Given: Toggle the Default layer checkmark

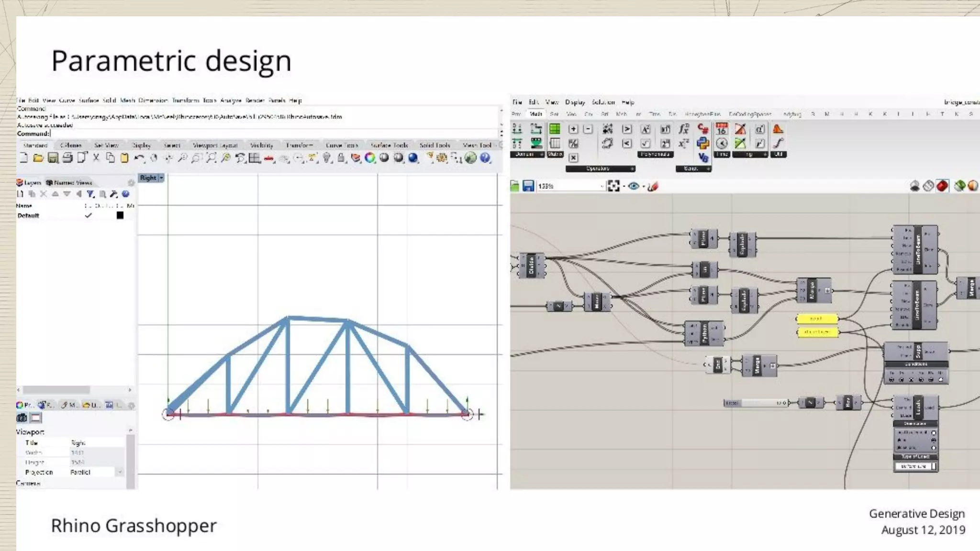Looking at the screenshot, I should [x=88, y=216].
